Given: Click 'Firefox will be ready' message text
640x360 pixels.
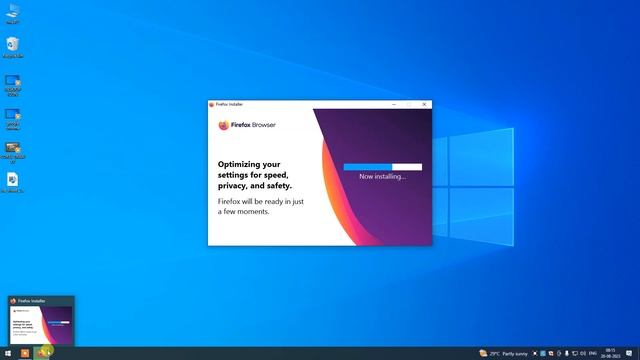Looking at the screenshot, I should (x=260, y=207).
